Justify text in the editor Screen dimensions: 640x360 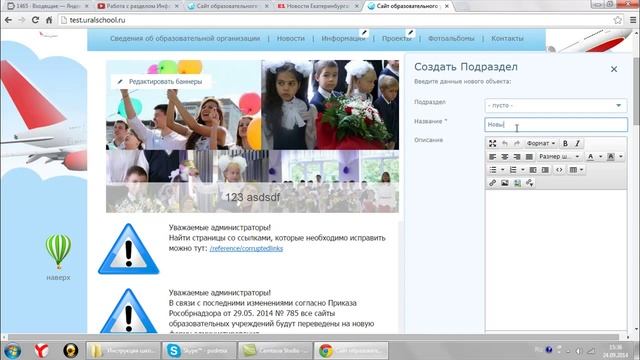529,157
